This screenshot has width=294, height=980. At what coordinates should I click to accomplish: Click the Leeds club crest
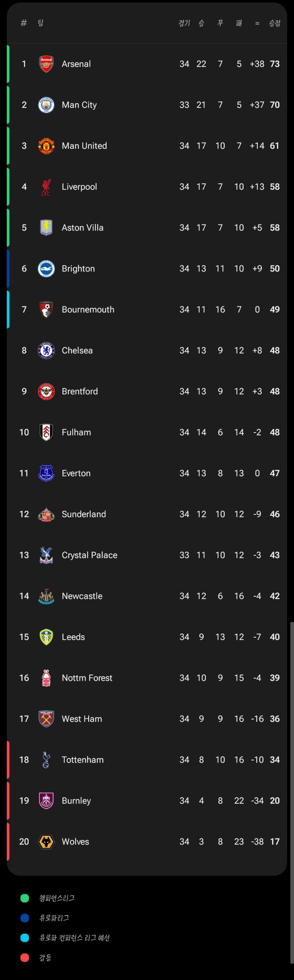coord(46,637)
